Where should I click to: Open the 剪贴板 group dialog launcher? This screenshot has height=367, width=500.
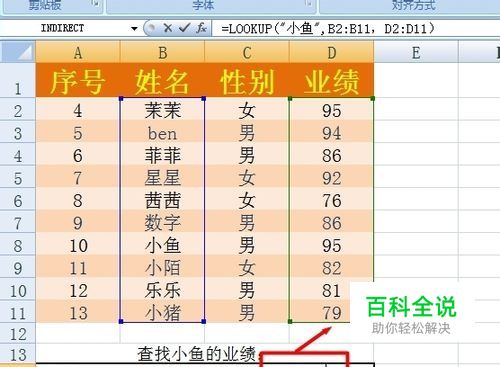pyautogui.click(x=95, y=4)
